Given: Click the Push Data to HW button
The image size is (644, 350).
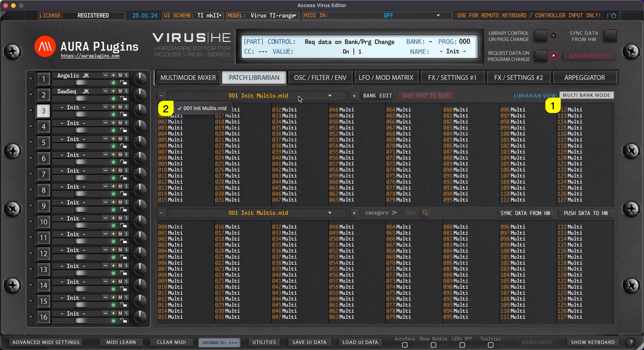Looking at the screenshot, I should click(x=585, y=213).
